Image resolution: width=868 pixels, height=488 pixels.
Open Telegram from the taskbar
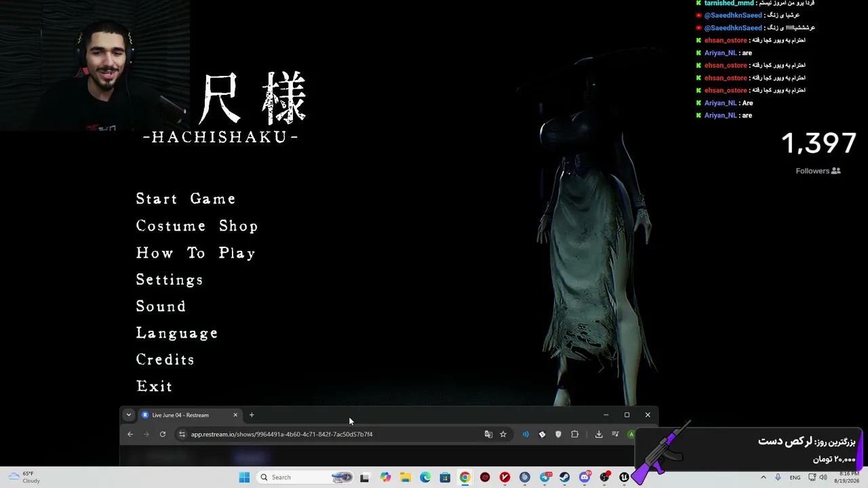[545, 477]
